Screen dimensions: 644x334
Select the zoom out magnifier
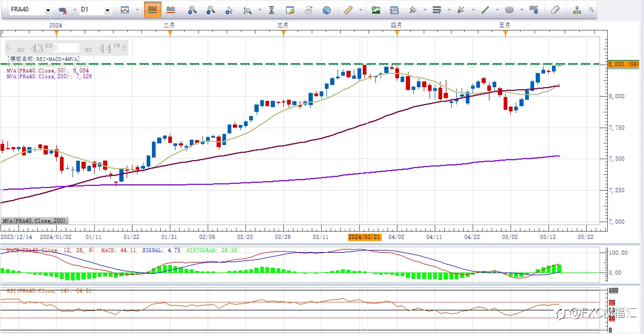(x=210, y=10)
